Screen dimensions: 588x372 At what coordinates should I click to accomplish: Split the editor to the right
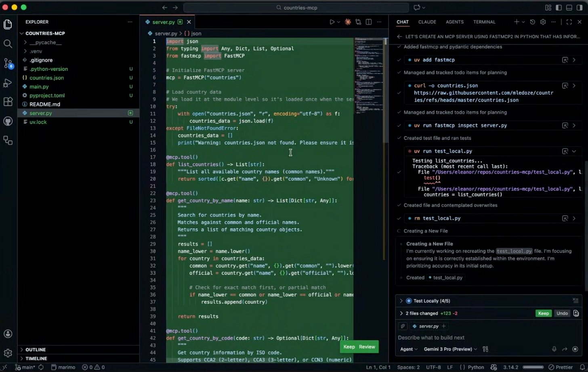(369, 22)
